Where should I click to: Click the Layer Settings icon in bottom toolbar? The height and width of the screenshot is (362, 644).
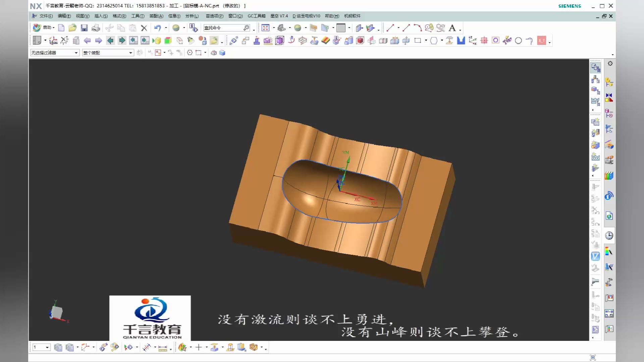point(58,348)
